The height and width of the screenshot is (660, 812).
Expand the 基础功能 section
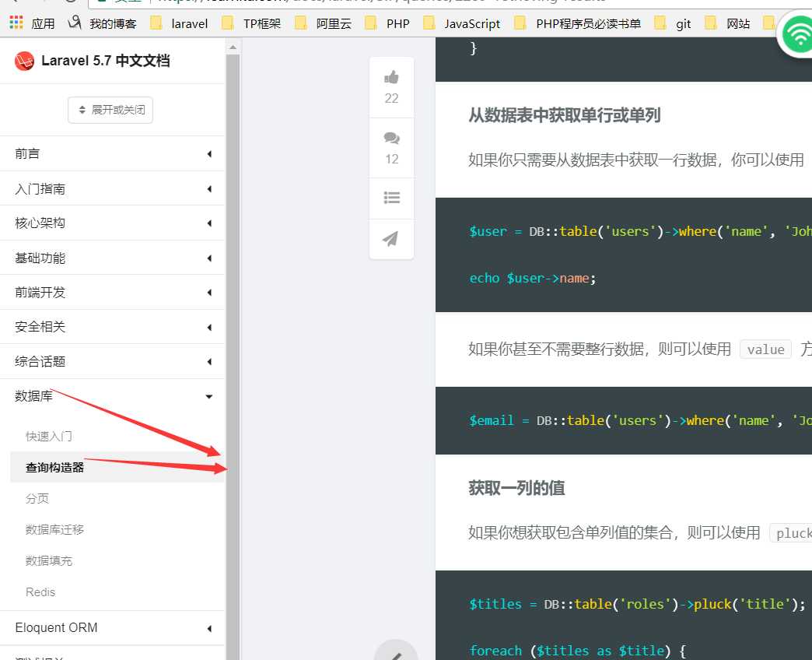click(x=112, y=258)
